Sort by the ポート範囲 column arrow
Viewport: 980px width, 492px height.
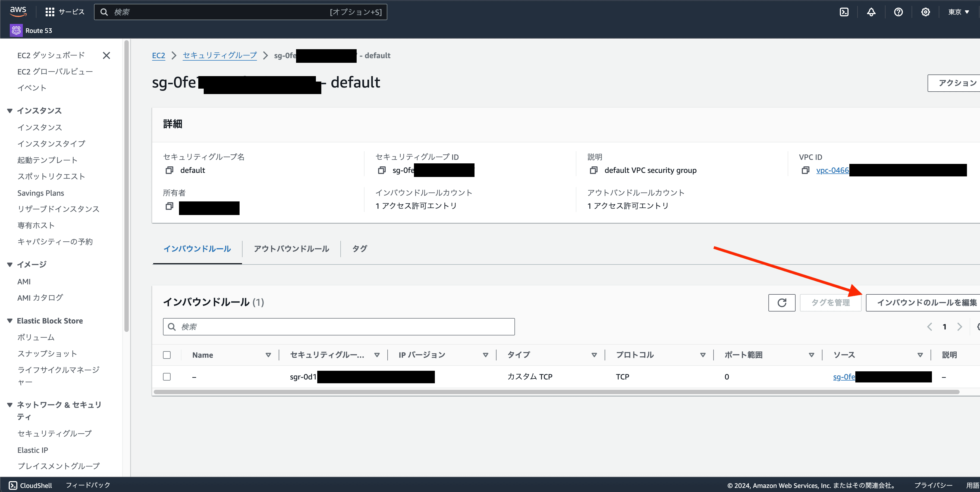(x=812, y=355)
